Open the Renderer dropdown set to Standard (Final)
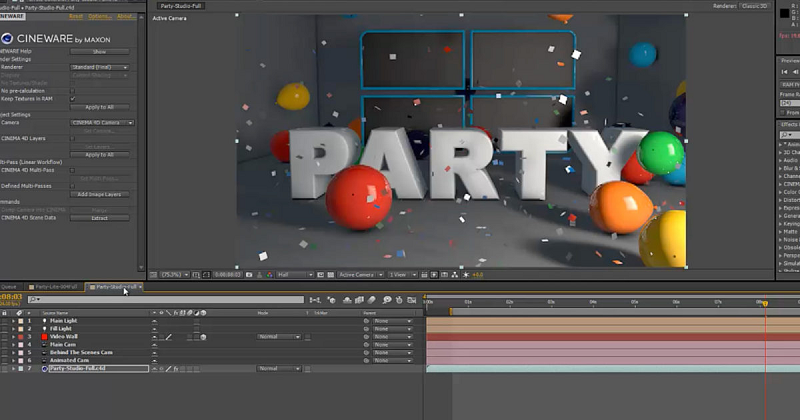The image size is (800, 420). click(x=101, y=67)
